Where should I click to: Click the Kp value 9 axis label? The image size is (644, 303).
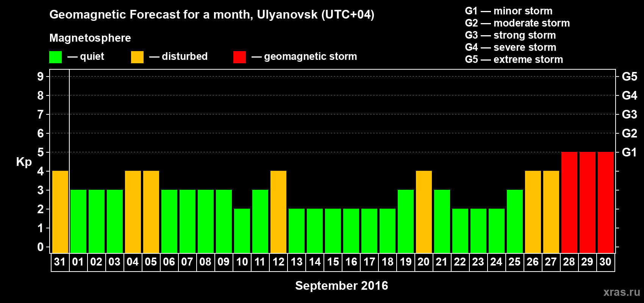pos(41,77)
